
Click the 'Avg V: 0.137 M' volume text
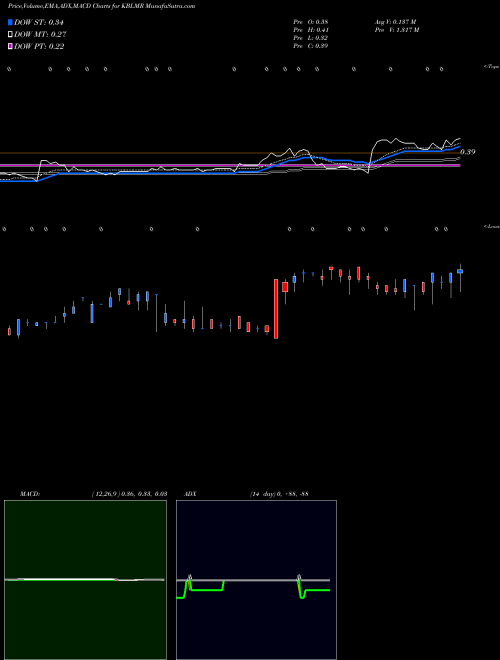tap(395, 22)
